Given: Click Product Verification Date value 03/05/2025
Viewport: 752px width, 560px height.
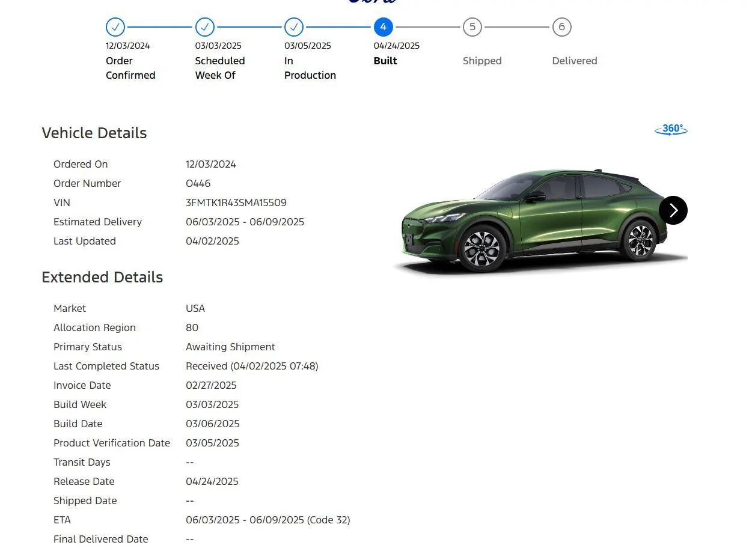Looking at the screenshot, I should pos(212,443).
